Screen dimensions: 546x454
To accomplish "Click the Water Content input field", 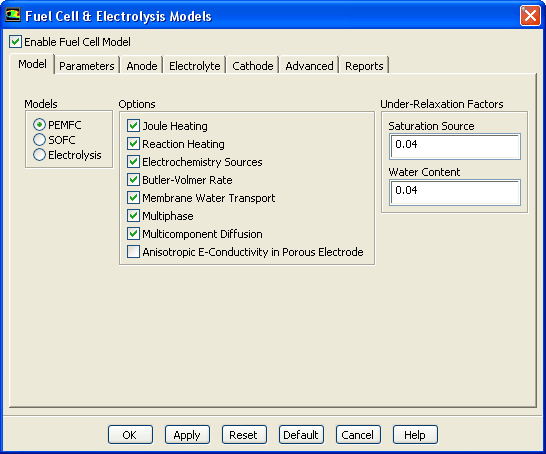I will pyautogui.click(x=455, y=192).
